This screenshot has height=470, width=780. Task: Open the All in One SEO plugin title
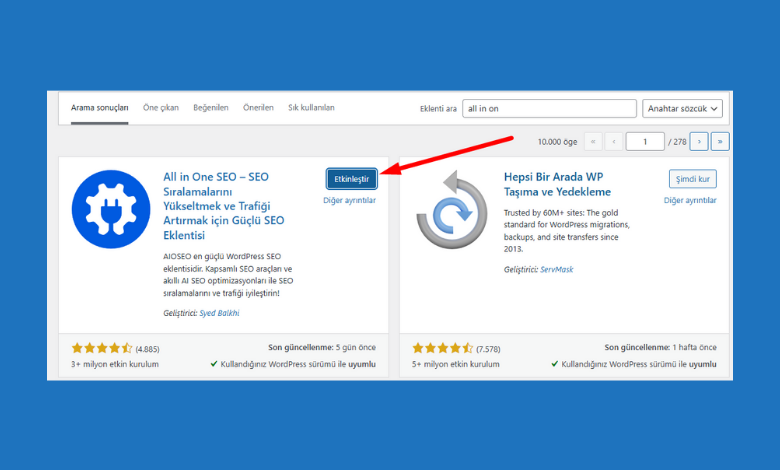[x=224, y=206]
